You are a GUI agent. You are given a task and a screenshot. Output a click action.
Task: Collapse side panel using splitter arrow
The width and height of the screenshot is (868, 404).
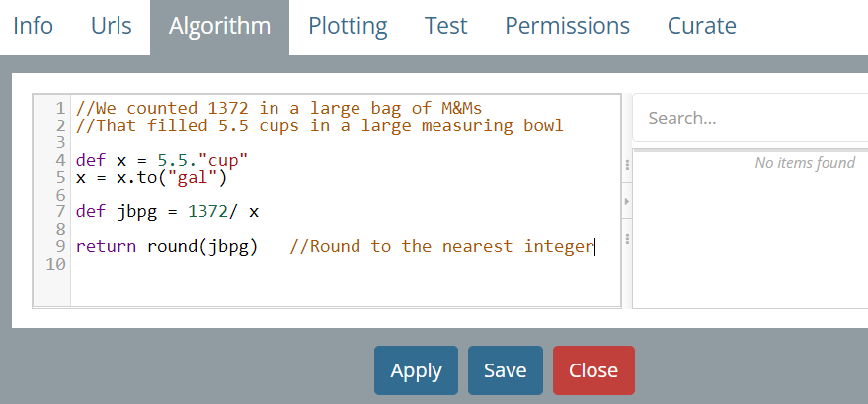[627, 202]
